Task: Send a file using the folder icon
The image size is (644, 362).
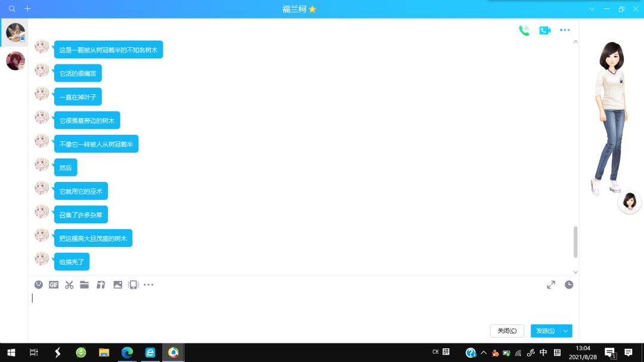Action: (85, 284)
